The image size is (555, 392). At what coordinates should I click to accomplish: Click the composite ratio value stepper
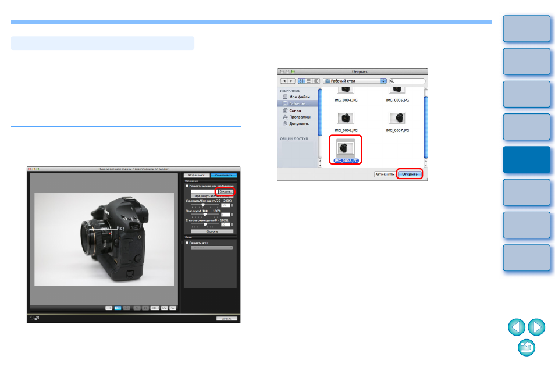[232, 224]
